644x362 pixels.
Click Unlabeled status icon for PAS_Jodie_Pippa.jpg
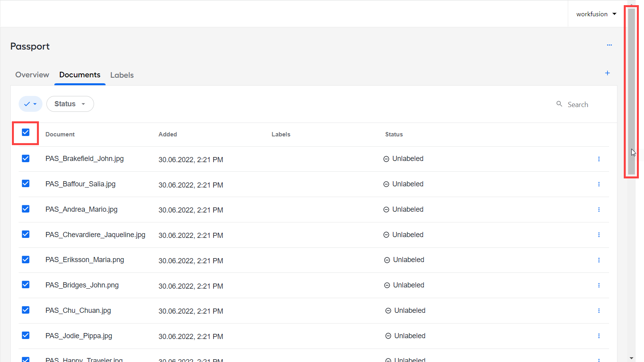(388, 336)
